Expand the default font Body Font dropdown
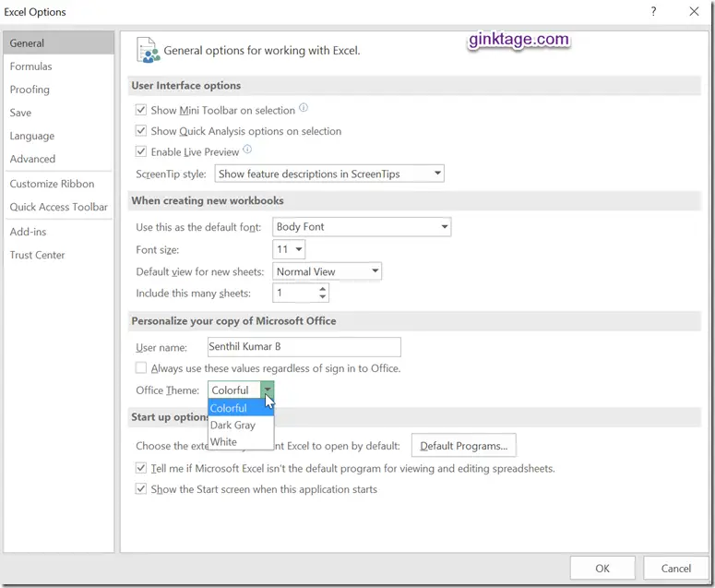This screenshot has width=715, height=588. coord(362,227)
